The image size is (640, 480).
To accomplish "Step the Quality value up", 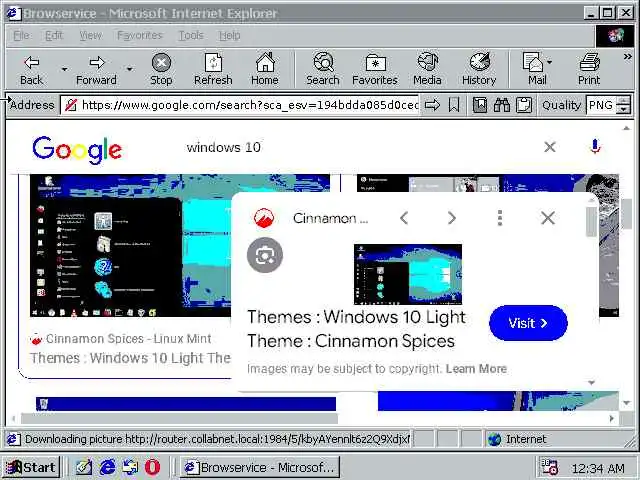I will (623, 101).
